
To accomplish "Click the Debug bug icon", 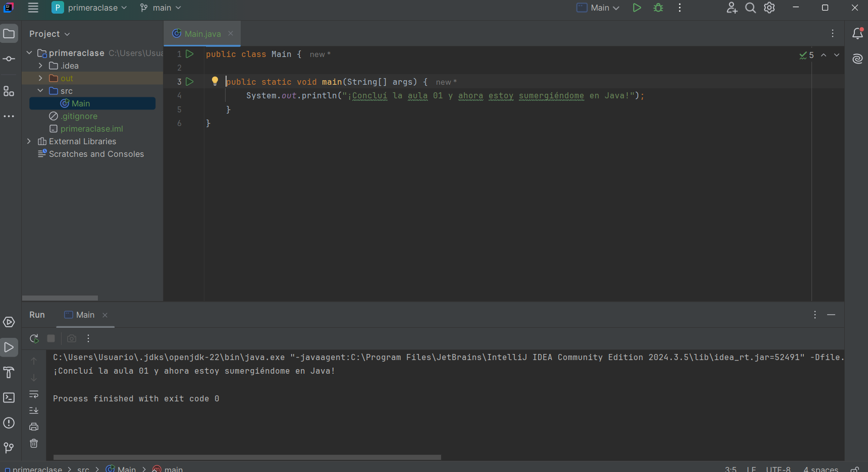I will [x=658, y=8].
